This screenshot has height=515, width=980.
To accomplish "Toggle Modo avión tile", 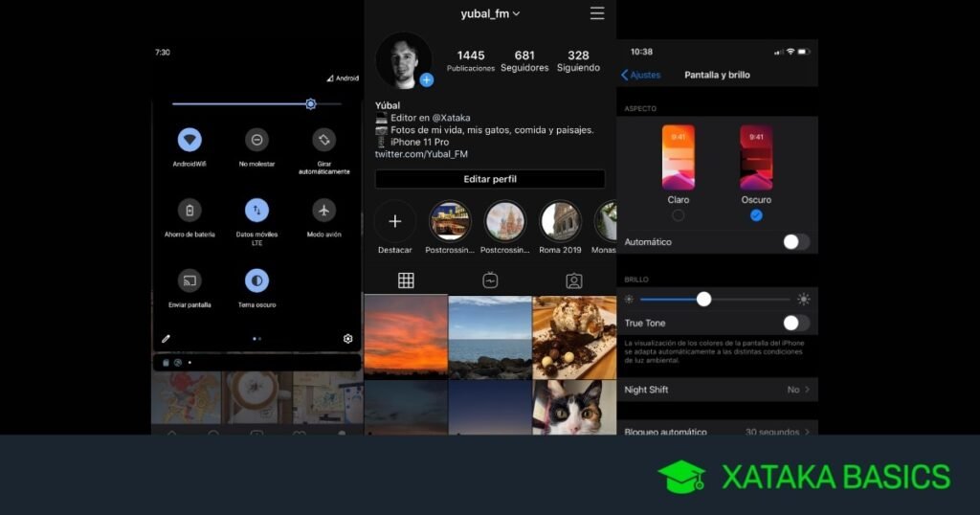I will (323, 210).
